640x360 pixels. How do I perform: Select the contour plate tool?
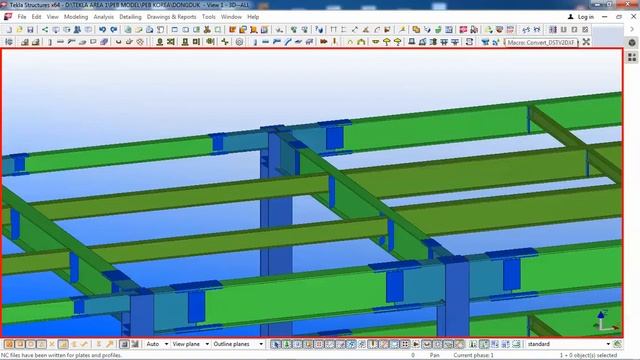coord(93,42)
